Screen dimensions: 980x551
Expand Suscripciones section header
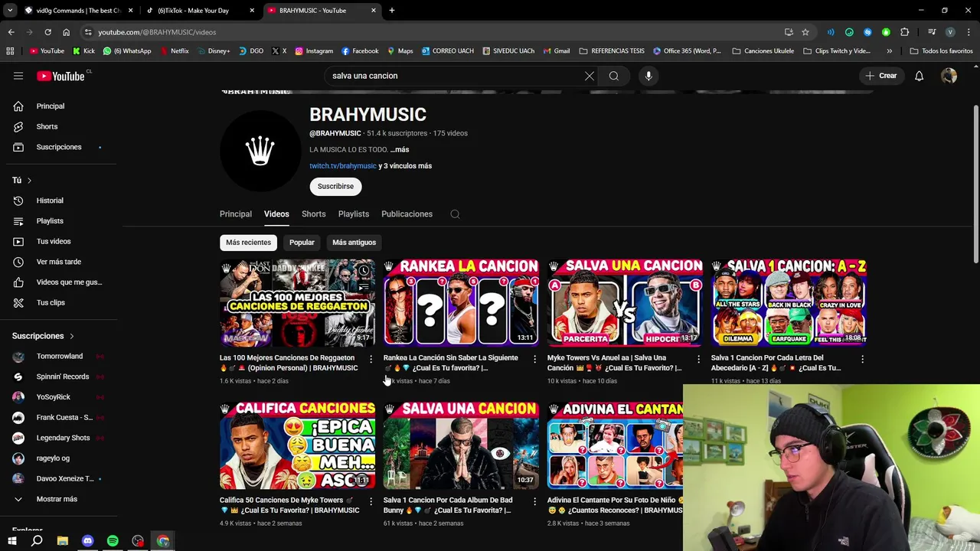click(x=44, y=336)
